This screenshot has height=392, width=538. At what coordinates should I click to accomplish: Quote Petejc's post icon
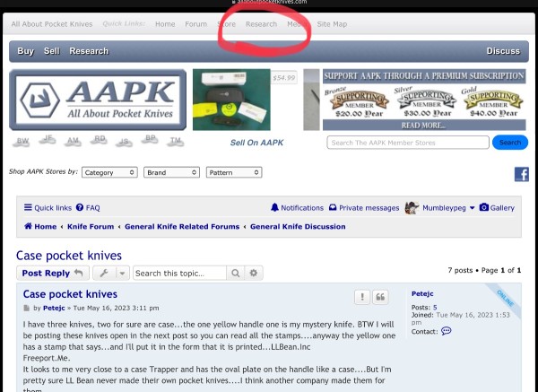(380, 297)
